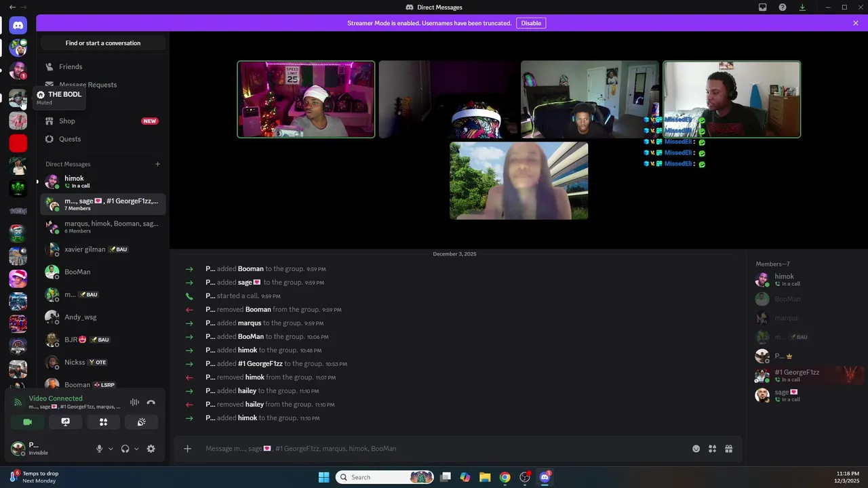Screen dimensions: 868x488
Task: Select the pink-room video tile
Action: coord(306,100)
